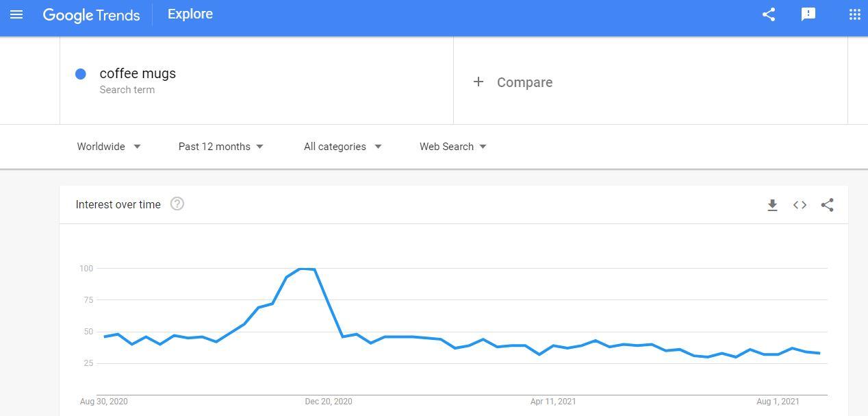Download the Interest over time CSV
Viewport: 868px width, 416px height.
(x=772, y=205)
